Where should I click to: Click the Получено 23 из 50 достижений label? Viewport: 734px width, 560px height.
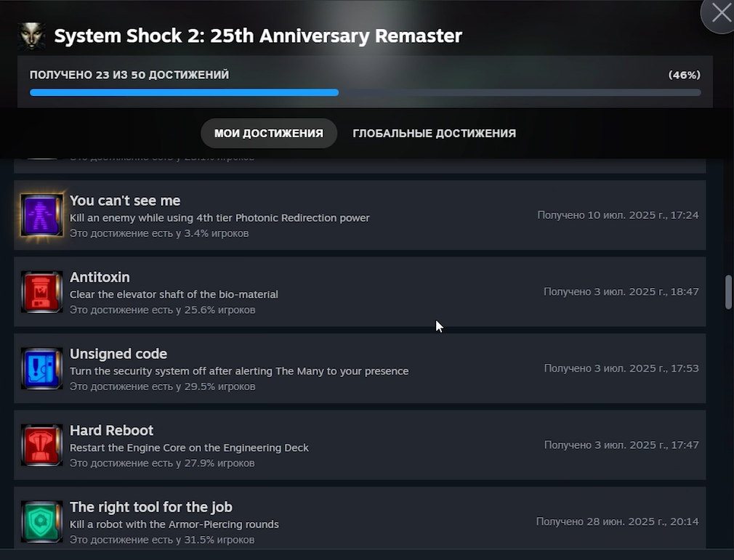[x=129, y=75]
